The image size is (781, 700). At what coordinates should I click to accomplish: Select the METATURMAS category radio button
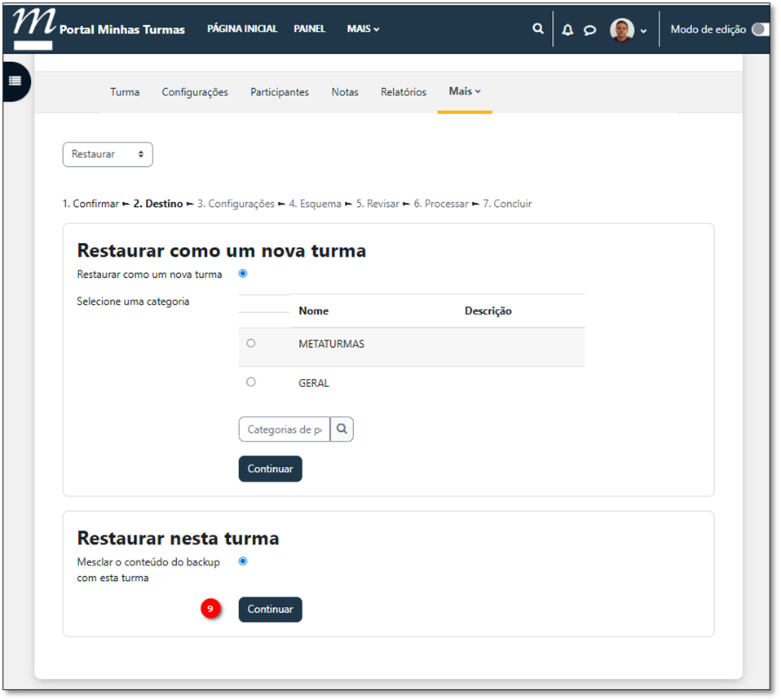pyautogui.click(x=251, y=343)
